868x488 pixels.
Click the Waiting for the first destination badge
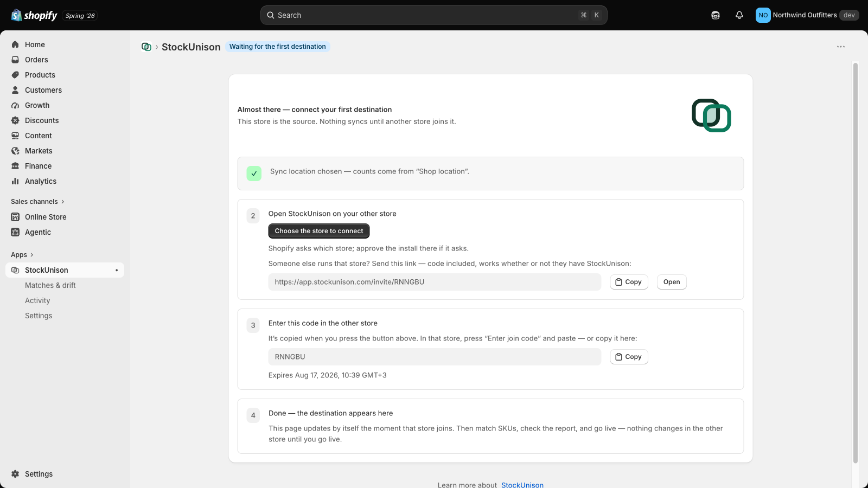tap(278, 47)
